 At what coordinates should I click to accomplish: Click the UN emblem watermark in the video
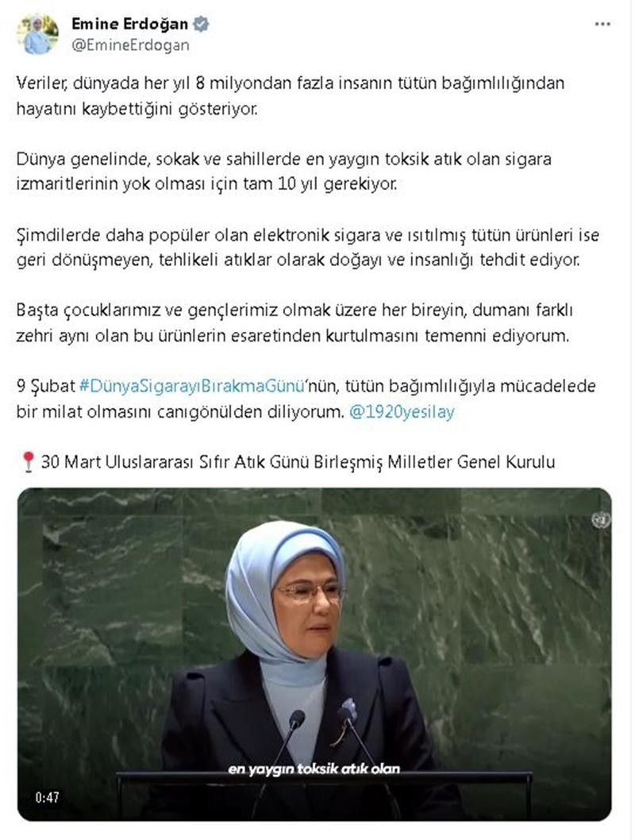(x=600, y=519)
